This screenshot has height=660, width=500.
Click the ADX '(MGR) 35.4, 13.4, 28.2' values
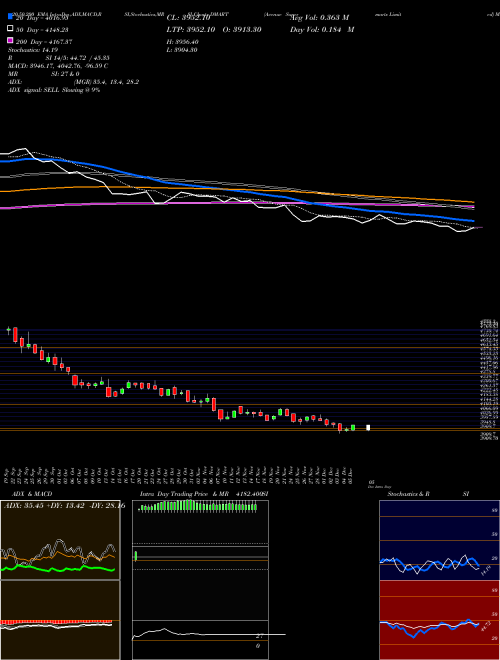click(106, 82)
